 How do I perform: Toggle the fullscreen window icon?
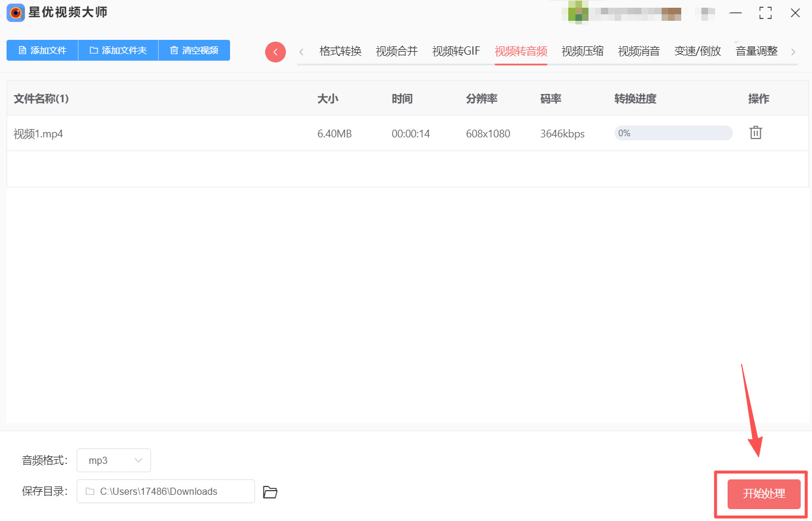point(766,12)
